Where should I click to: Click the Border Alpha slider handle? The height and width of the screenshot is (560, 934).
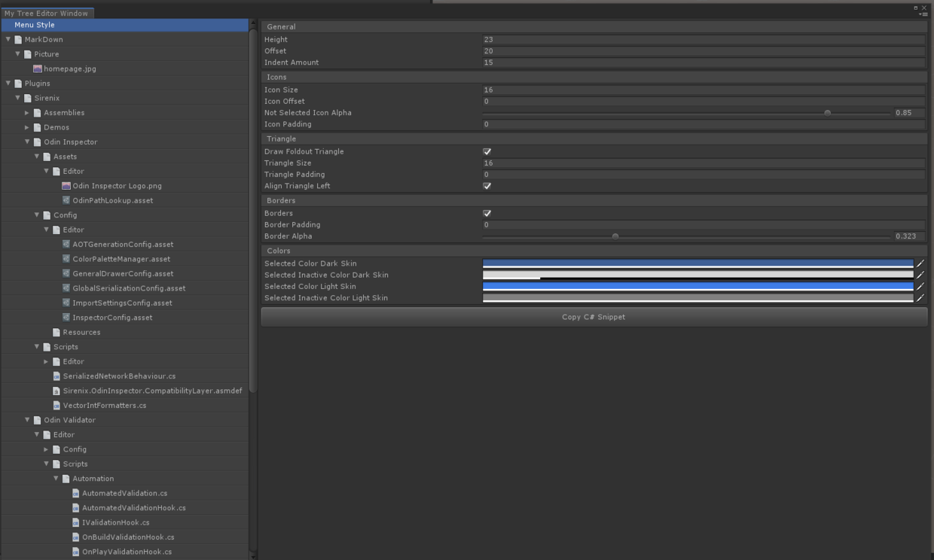pyautogui.click(x=615, y=236)
